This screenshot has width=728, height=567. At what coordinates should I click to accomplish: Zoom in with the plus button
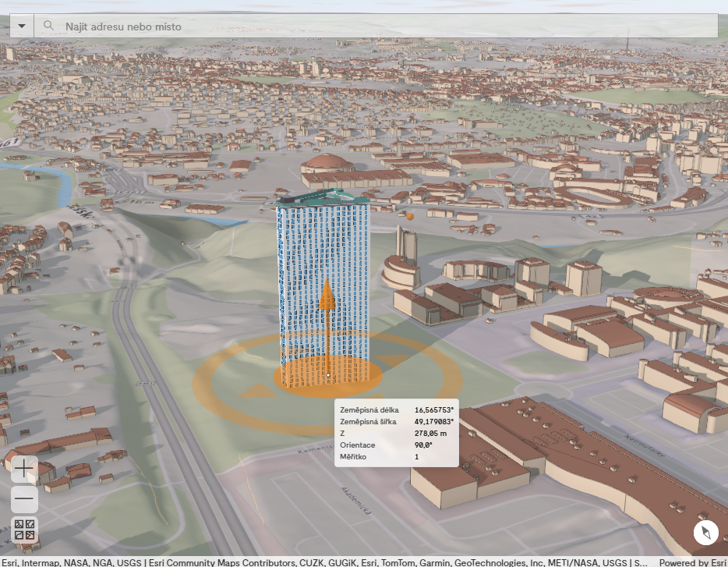point(24,469)
